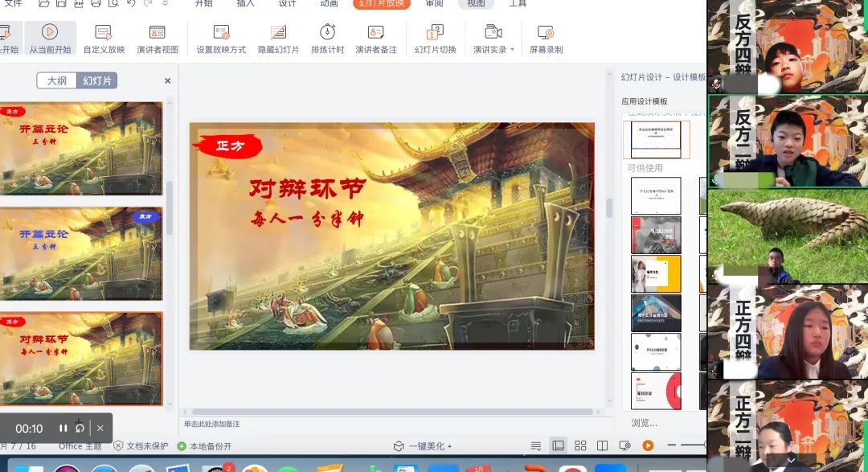The width and height of the screenshot is (868, 472).
Task: Open presenter notes (演讲者备注)
Action: click(376, 39)
